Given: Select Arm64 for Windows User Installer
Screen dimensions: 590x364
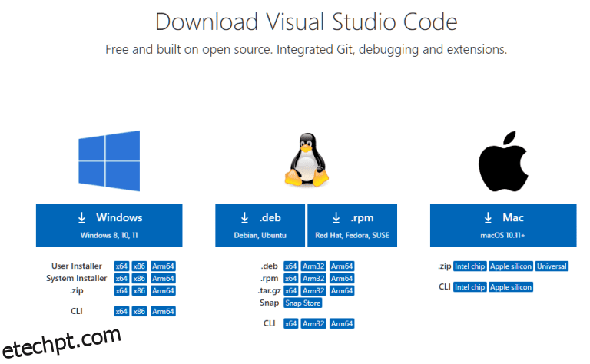Looking at the screenshot, I should [x=163, y=266].
